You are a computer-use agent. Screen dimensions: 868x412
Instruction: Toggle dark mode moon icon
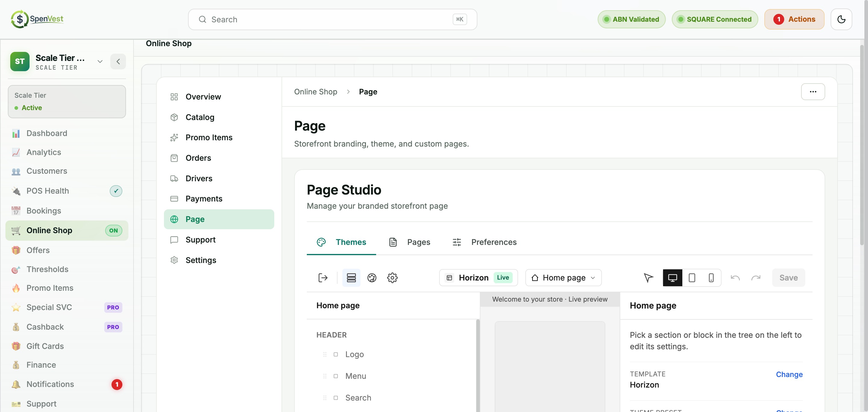[x=841, y=19]
